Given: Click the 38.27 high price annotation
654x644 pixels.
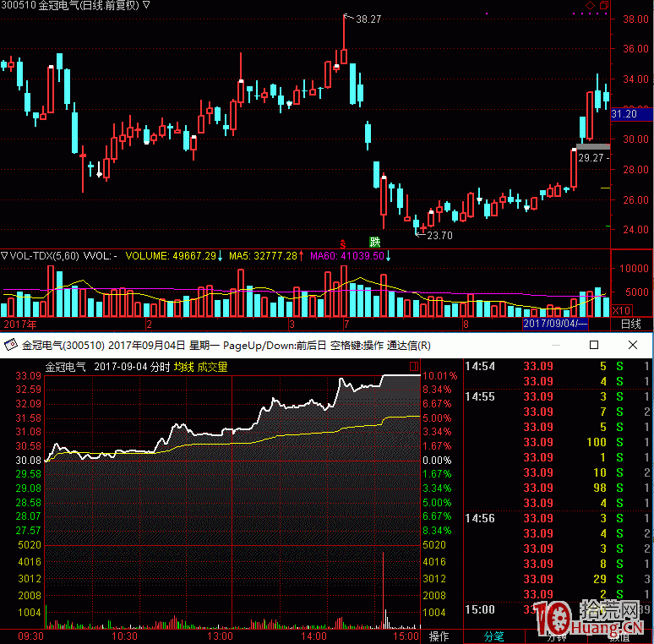Looking at the screenshot, I should 368,19.
